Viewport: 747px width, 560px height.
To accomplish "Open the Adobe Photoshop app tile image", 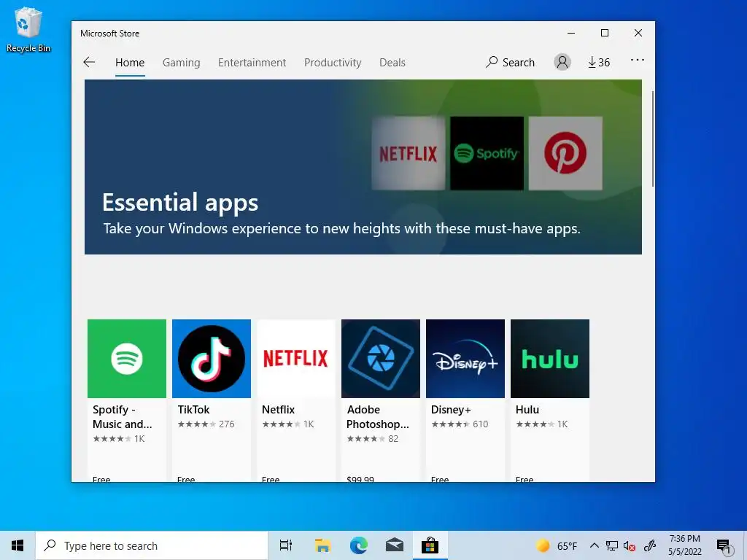I will tap(381, 359).
